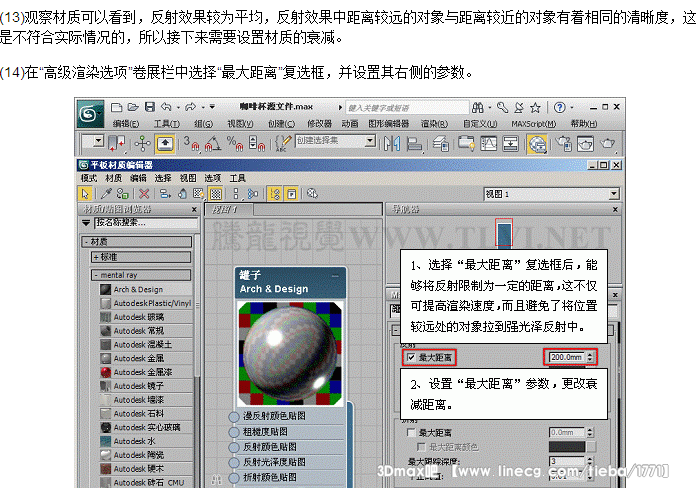Open the 编辑(E) main menu
Viewport: 698px width, 488px height.
[x=126, y=124]
